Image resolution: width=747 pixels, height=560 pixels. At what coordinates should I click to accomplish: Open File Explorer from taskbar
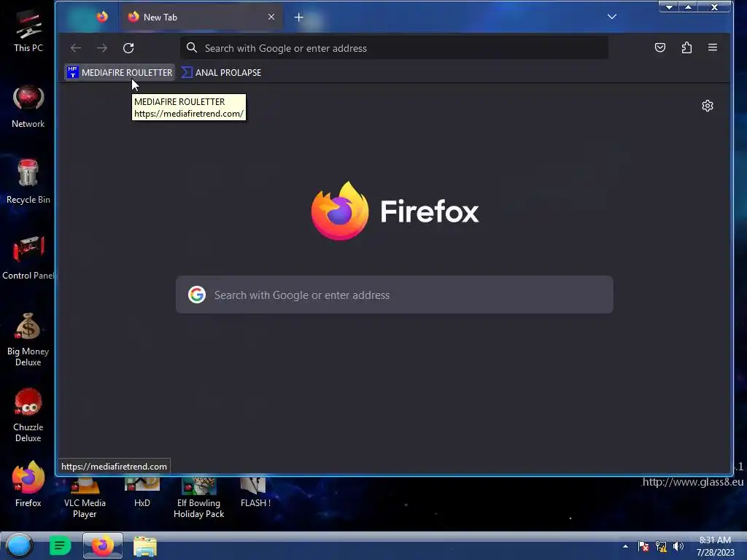click(x=145, y=546)
